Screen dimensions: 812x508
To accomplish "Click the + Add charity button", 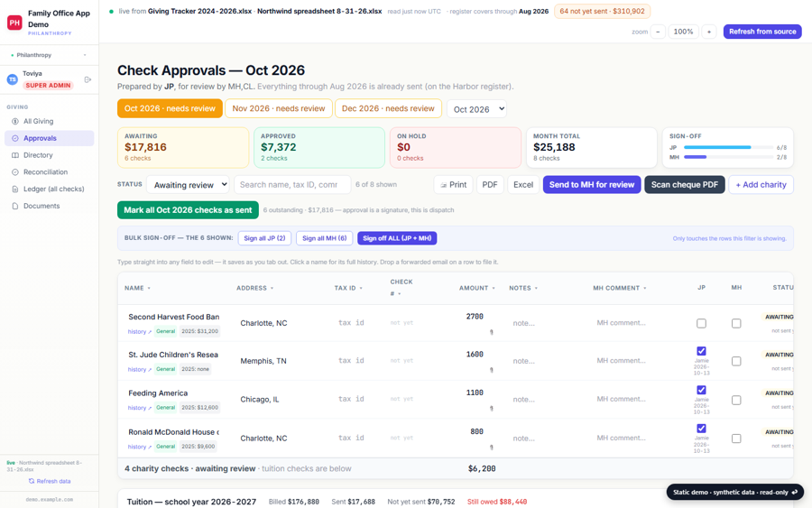I will coord(761,185).
